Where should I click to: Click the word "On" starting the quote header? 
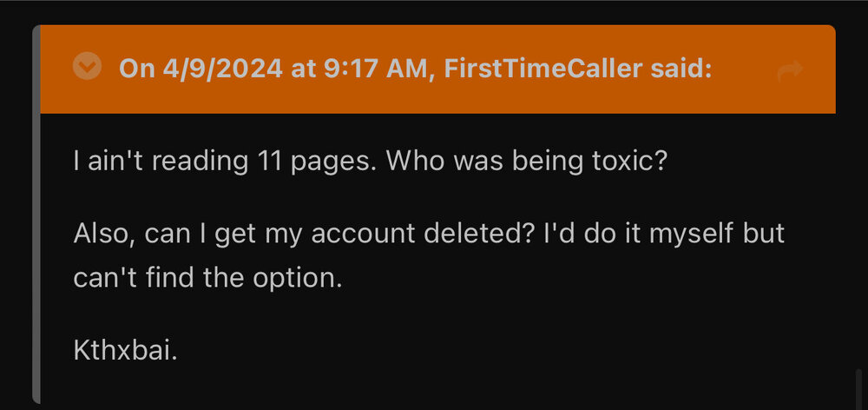135,69
